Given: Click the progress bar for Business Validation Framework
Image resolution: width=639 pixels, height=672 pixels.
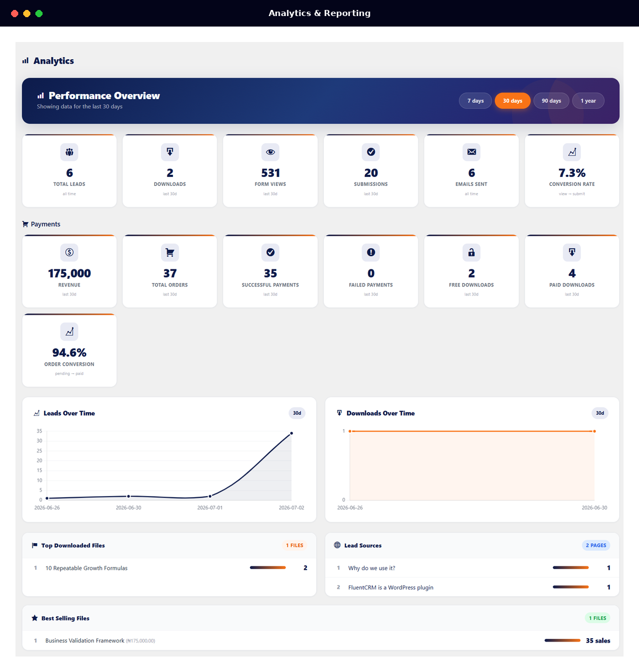Looking at the screenshot, I should coord(562,640).
